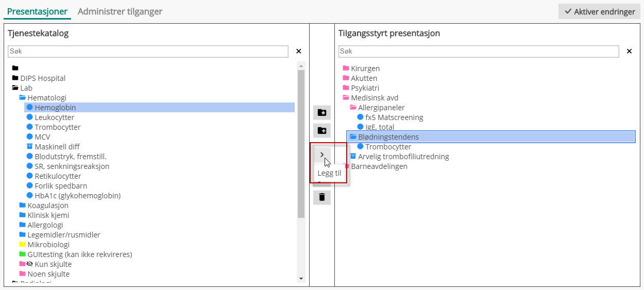Collapse the Allergipaneler folder
Screen dimensions: 644x290
coord(353,108)
